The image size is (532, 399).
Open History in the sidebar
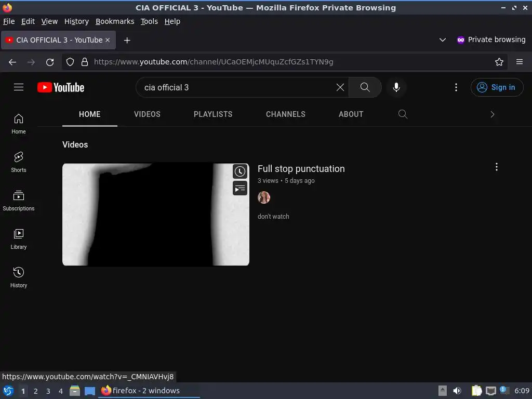click(x=19, y=277)
